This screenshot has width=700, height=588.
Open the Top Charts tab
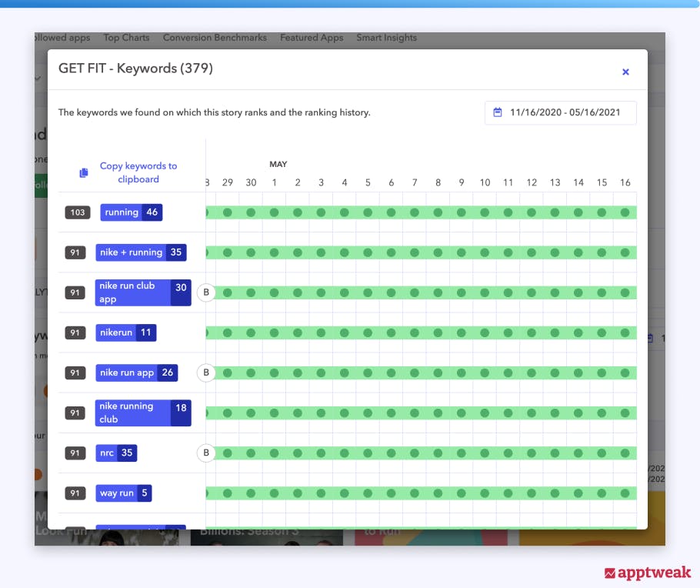(x=126, y=38)
